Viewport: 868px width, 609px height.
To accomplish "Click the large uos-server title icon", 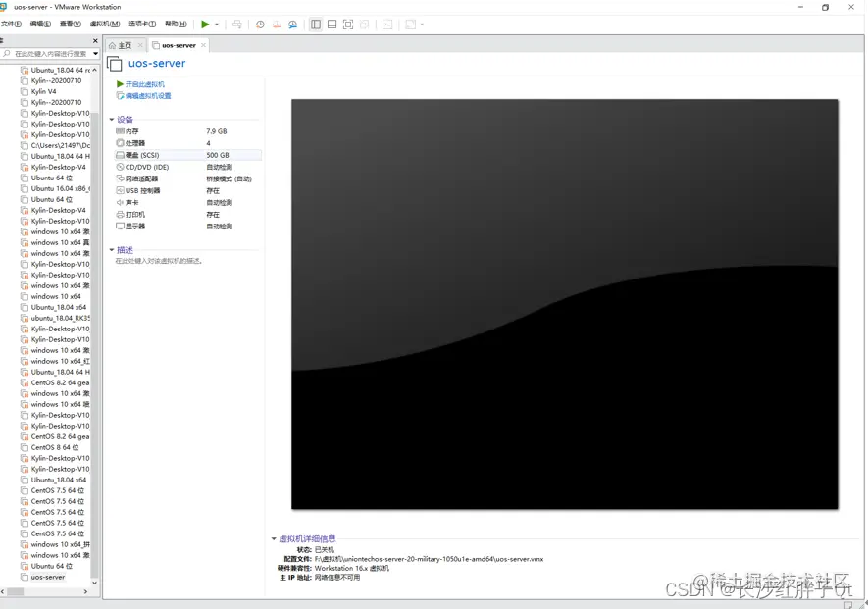I will 115,64.
